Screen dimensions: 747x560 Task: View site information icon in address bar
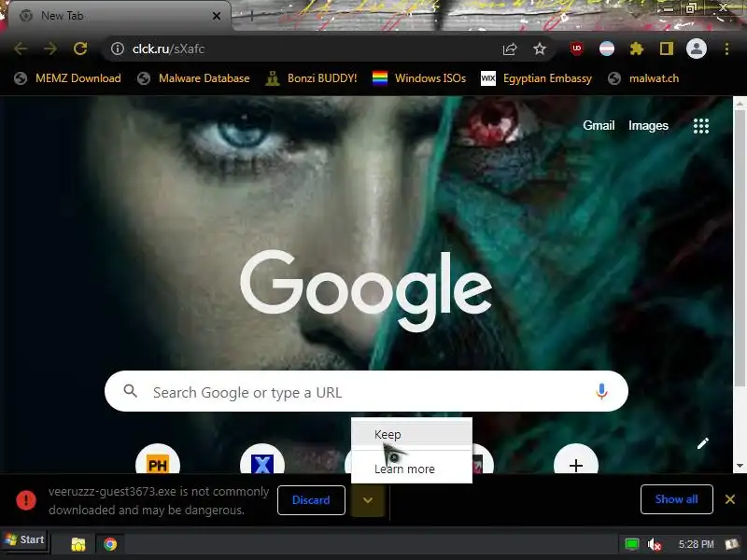tap(118, 49)
